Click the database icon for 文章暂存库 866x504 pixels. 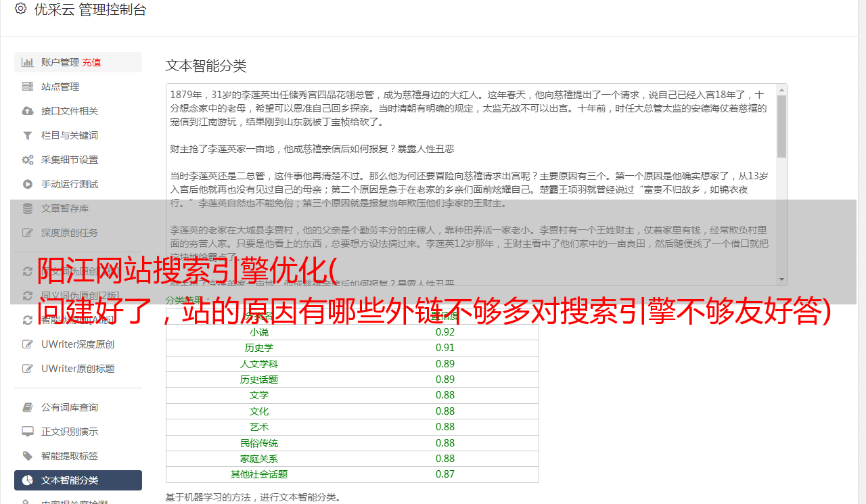click(28, 208)
